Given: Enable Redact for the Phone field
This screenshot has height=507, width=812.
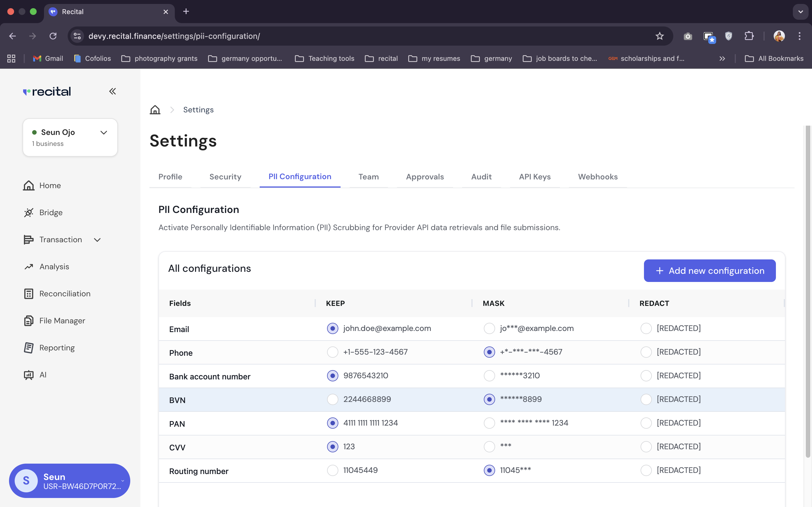Looking at the screenshot, I should click(x=646, y=352).
